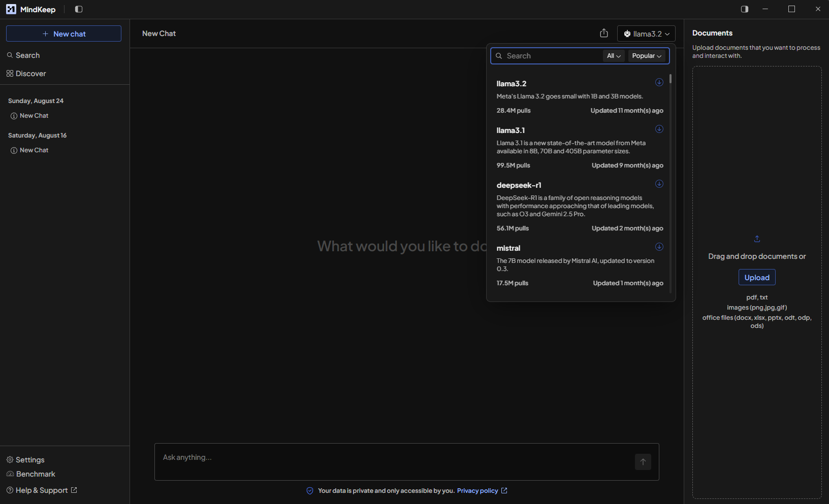This screenshot has width=829, height=504.
Task: Maximize the MindKeep window
Action: click(791, 9)
